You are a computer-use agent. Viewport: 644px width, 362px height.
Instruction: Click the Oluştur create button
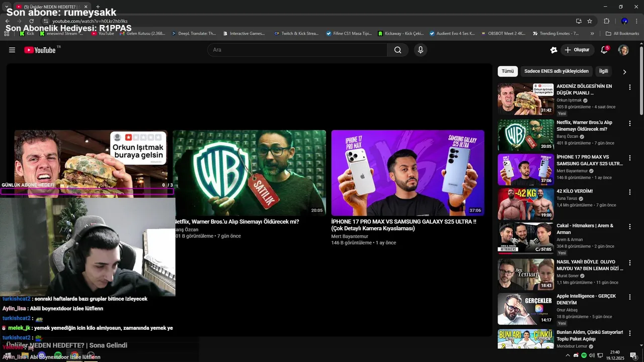pos(577,50)
